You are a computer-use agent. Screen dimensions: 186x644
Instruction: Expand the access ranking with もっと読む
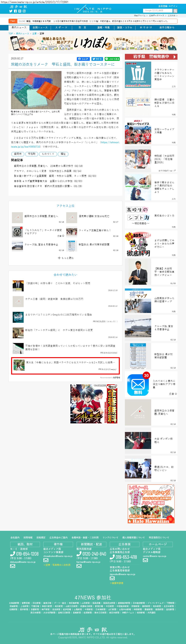pos(66,258)
